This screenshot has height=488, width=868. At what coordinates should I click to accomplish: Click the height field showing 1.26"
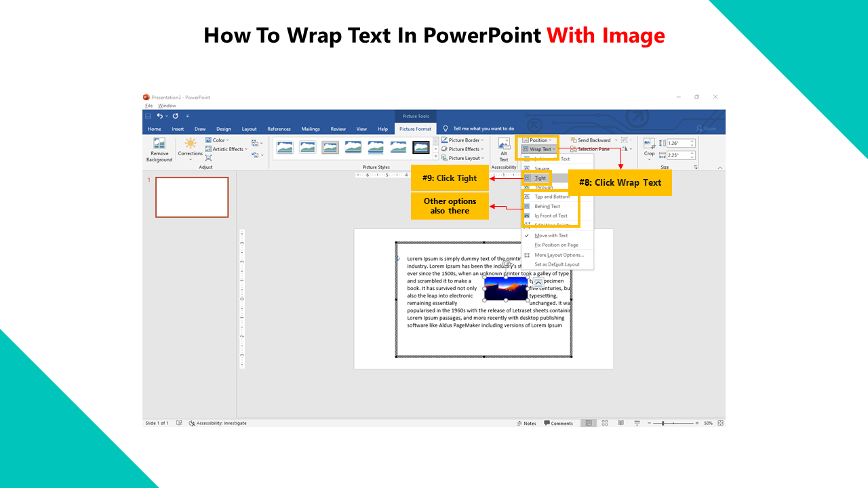pyautogui.click(x=681, y=143)
